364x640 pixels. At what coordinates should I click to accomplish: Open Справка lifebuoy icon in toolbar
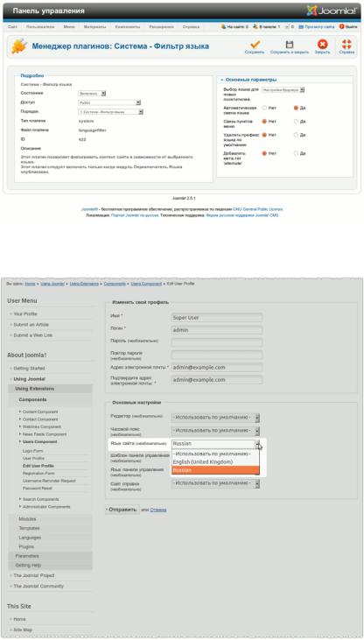346,45
